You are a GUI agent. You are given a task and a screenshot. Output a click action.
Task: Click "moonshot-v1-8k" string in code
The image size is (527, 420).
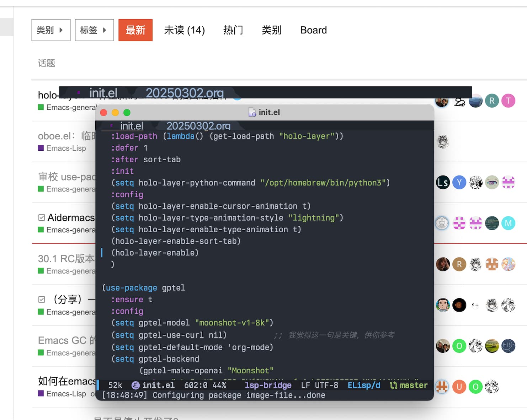click(x=232, y=323)
